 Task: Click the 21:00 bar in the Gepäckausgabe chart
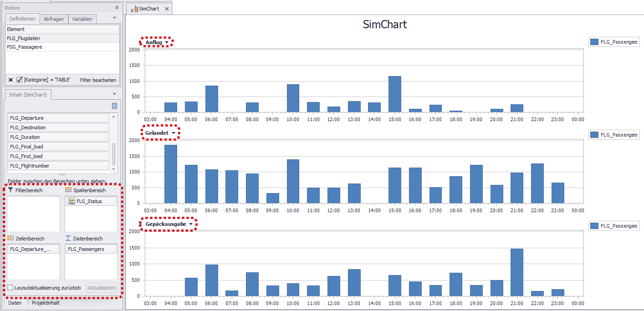517,272
